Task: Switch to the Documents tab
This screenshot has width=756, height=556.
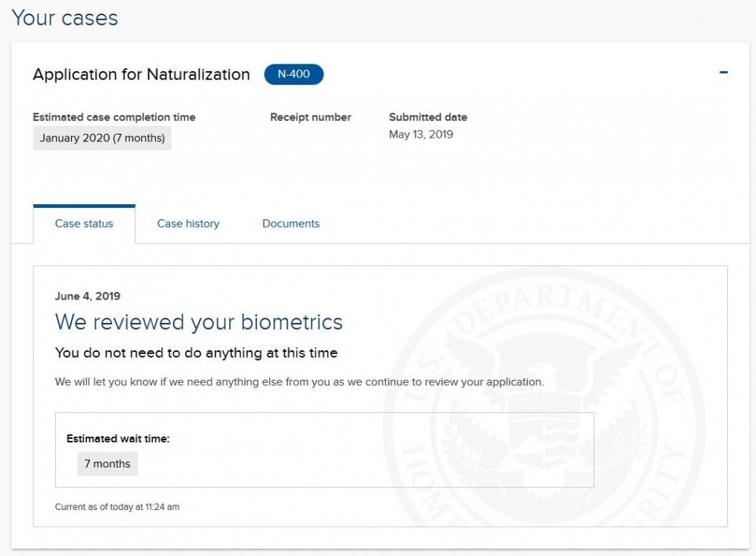Action: pos(291,224)
